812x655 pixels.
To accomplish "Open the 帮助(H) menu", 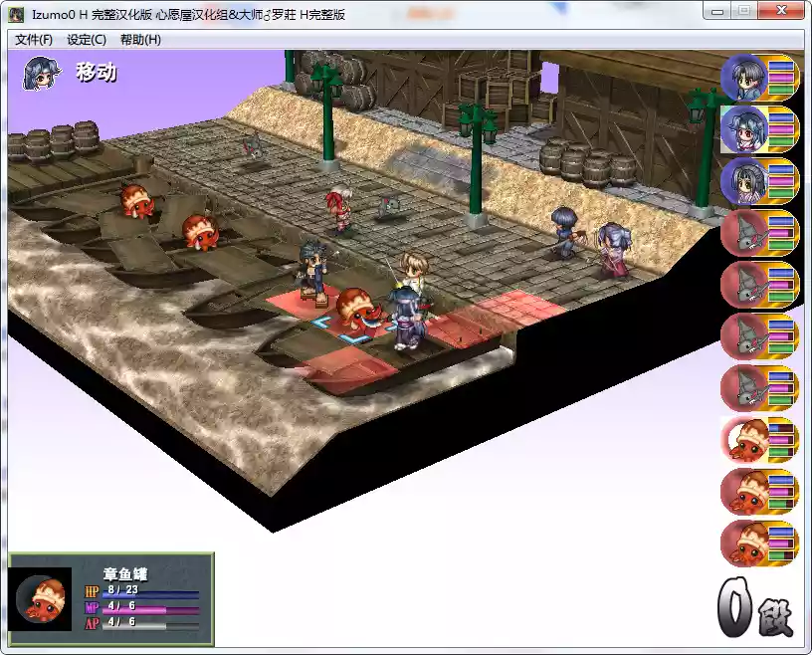I will [x=140, y=40].
